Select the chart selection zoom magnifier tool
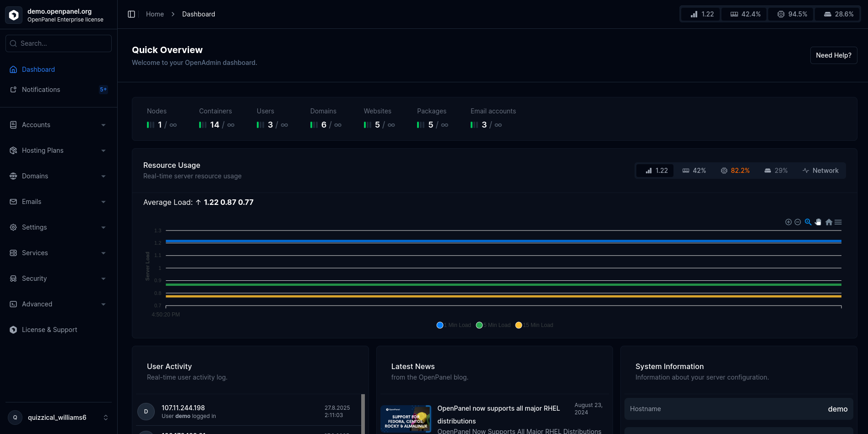868x434 pixels. click(808, 222)
